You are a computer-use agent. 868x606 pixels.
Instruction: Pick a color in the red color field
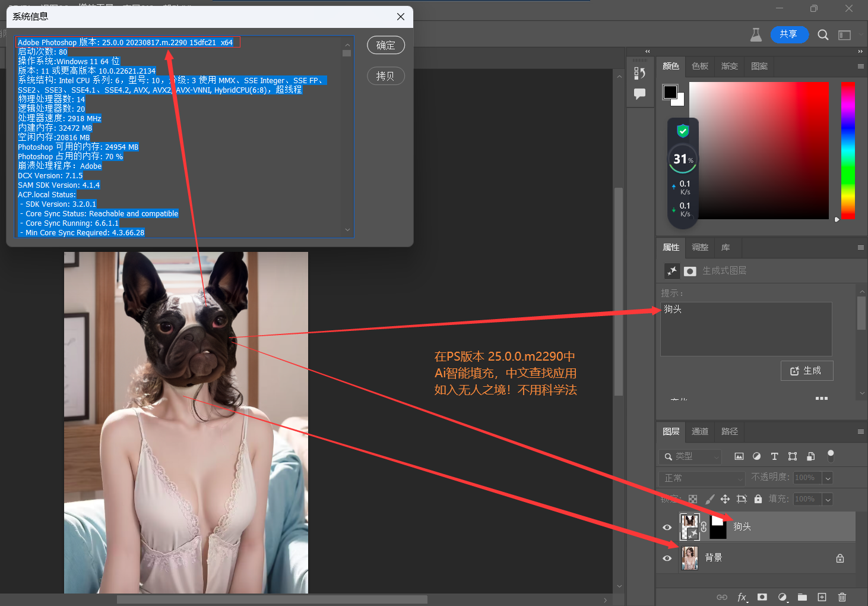tap(759, 150)
